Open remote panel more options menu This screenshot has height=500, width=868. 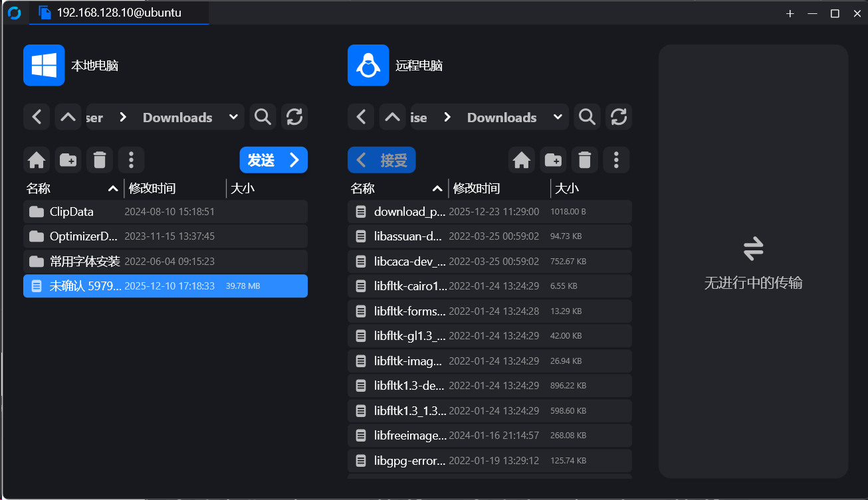(617, 160)
